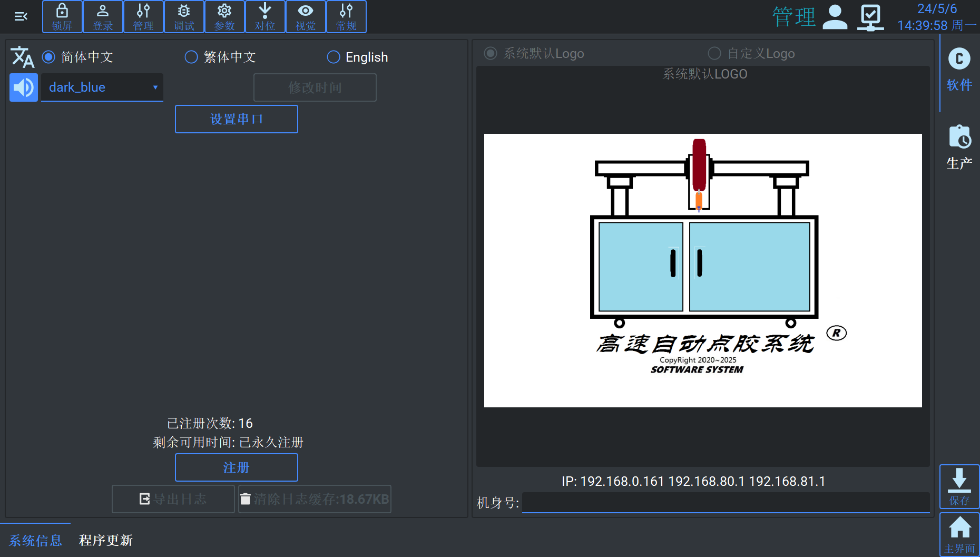Viewport: 980px width, 557px height.
Task: Toggle the sound speaker icon
Action: [x=24, y=87]
